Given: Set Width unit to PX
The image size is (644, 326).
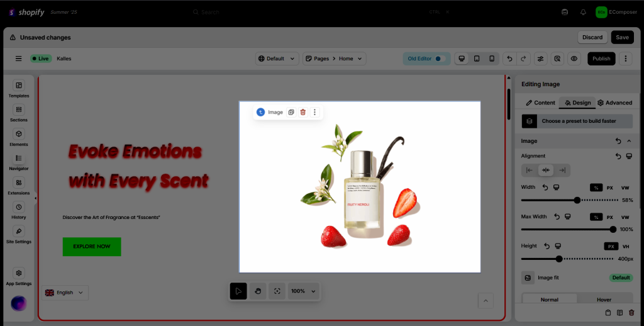Looking at the screenshot, I should click(x=610, y=188).
